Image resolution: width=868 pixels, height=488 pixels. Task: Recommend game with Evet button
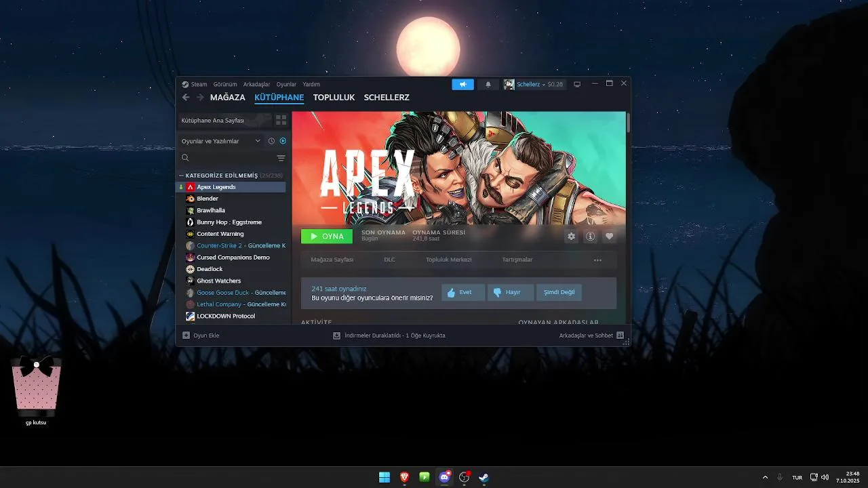pyautogui.click(x=463, y=292)
